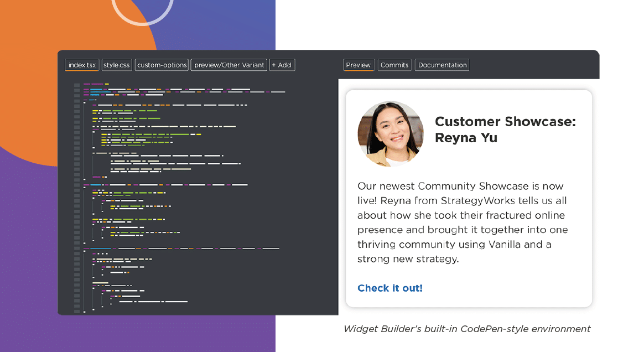This screenshot has height=352, width=644.
Task: Click the Widget Builder caption text
Action: coord(467,329)
